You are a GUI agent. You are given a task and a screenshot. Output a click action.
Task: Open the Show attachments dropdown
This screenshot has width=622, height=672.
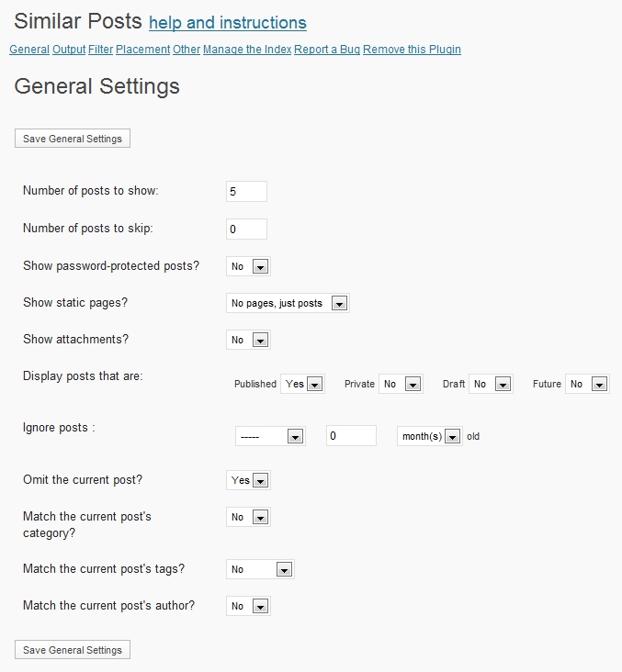click(x=248, y=340)
